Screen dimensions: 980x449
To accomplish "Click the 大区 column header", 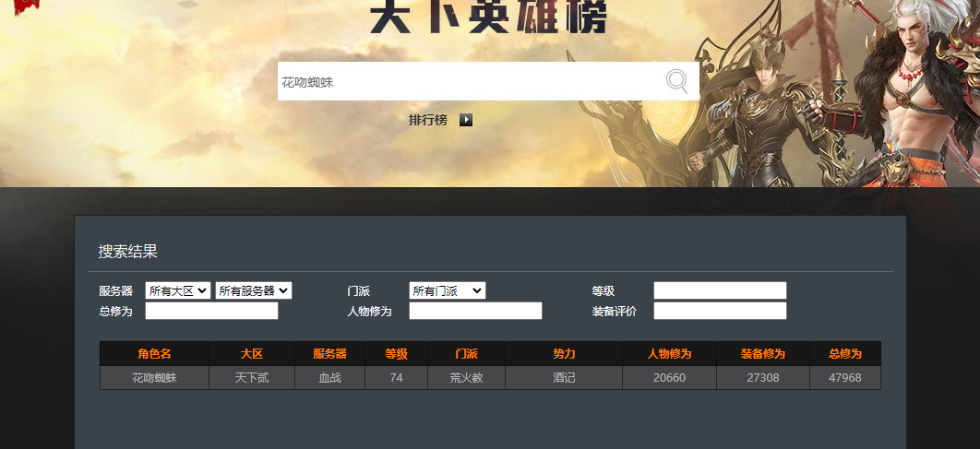I will [x=252, y=353].
